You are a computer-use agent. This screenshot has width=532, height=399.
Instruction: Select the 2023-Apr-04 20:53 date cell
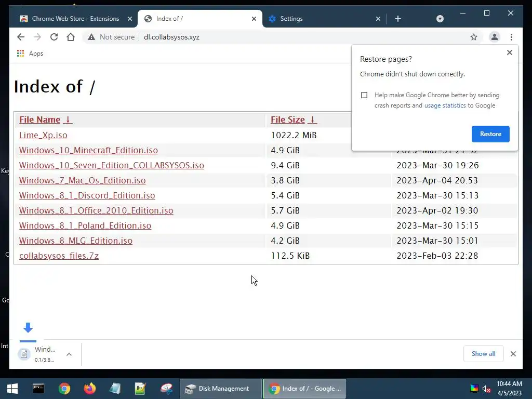click(437, 180)
